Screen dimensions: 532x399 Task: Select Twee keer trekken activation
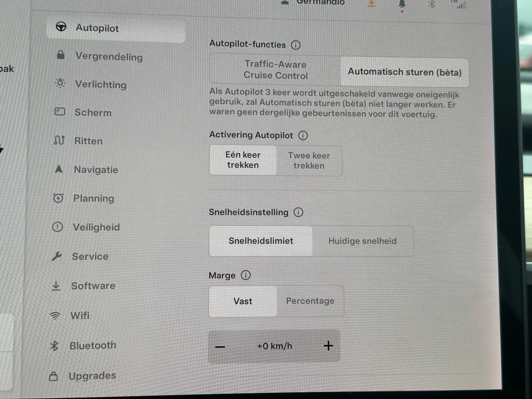(308, 161)
